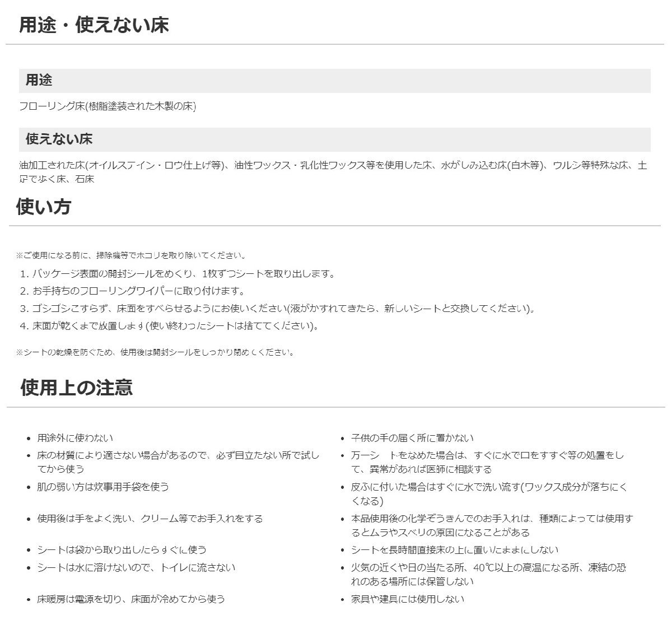Click the bullet starting 床の材質により適さない
Viewport: 672px width, 620px height.
[x=178, y=462]
